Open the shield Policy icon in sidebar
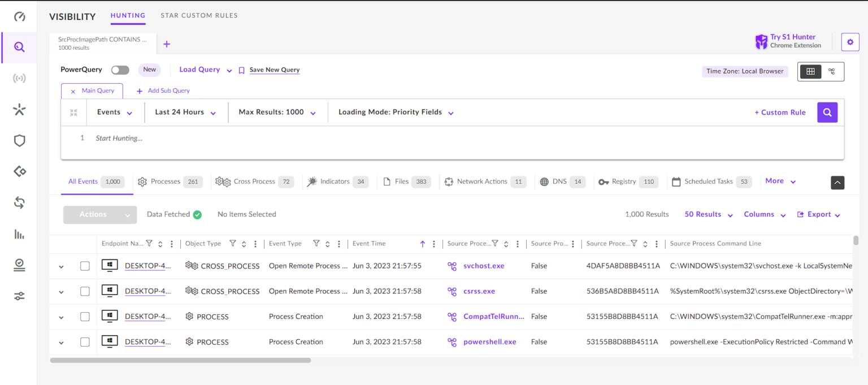Screen dimensions: 868x385 [x=19, y=141]
